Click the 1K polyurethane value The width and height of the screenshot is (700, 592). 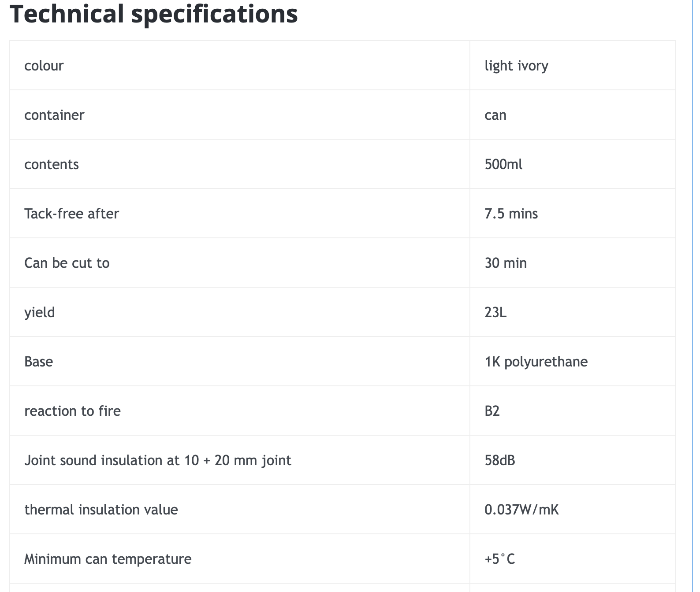(536, 362)
